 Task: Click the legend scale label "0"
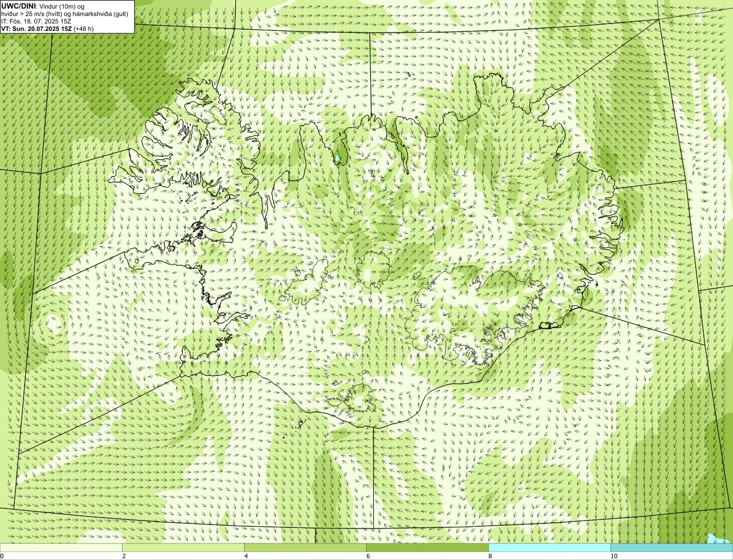2,556
